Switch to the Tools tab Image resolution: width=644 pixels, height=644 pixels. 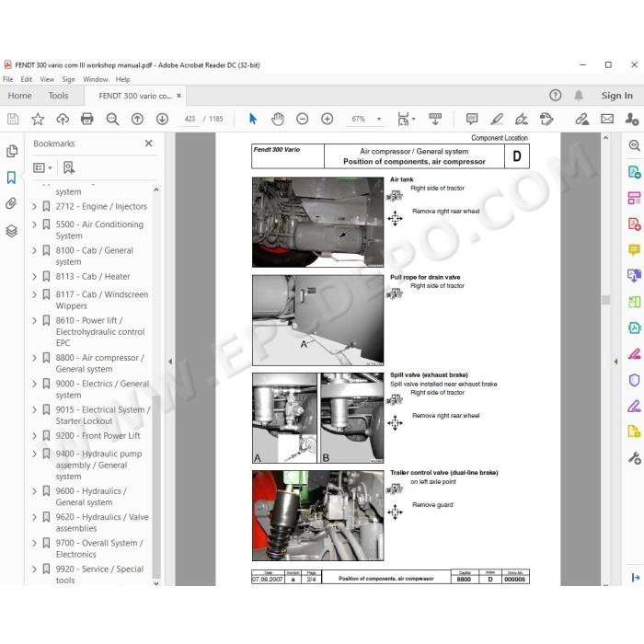58,96
